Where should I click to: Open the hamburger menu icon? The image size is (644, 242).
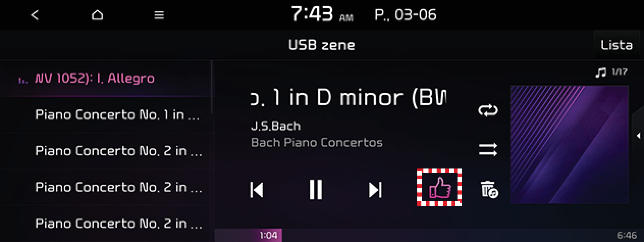pos(159,15)
